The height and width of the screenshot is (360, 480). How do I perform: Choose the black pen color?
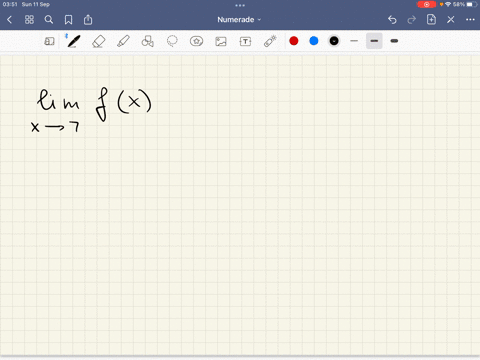pyautogui.click(x=334, y=41)
